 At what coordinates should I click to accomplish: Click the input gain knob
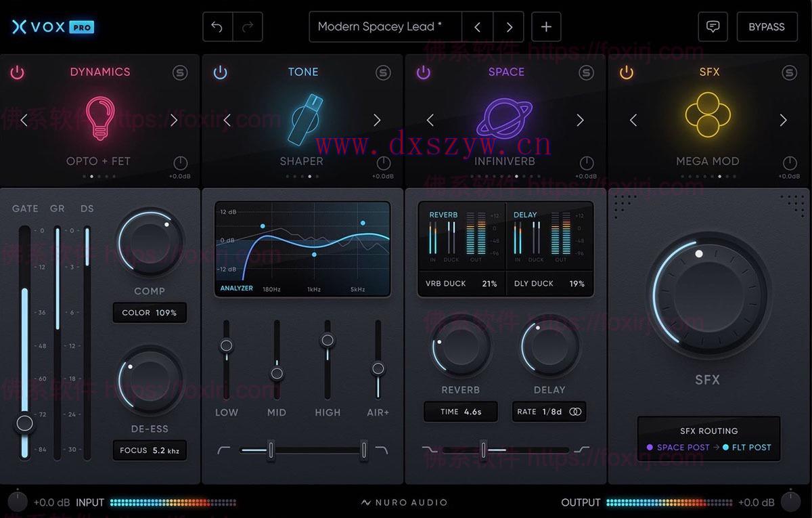click(x=18, y=502)
